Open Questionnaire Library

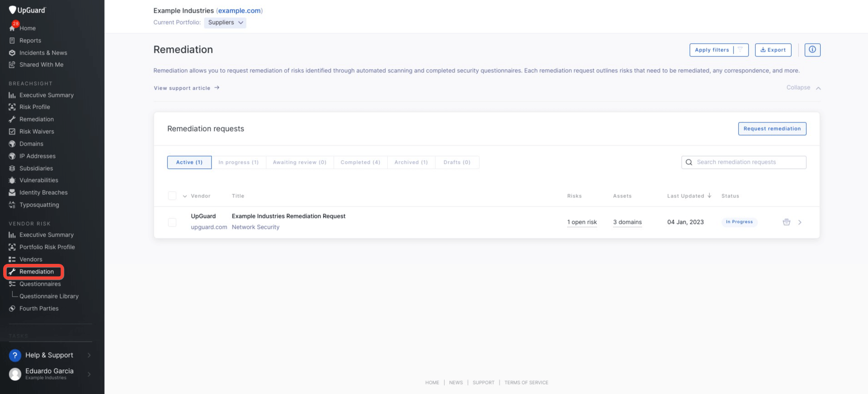tap(49, 296)
